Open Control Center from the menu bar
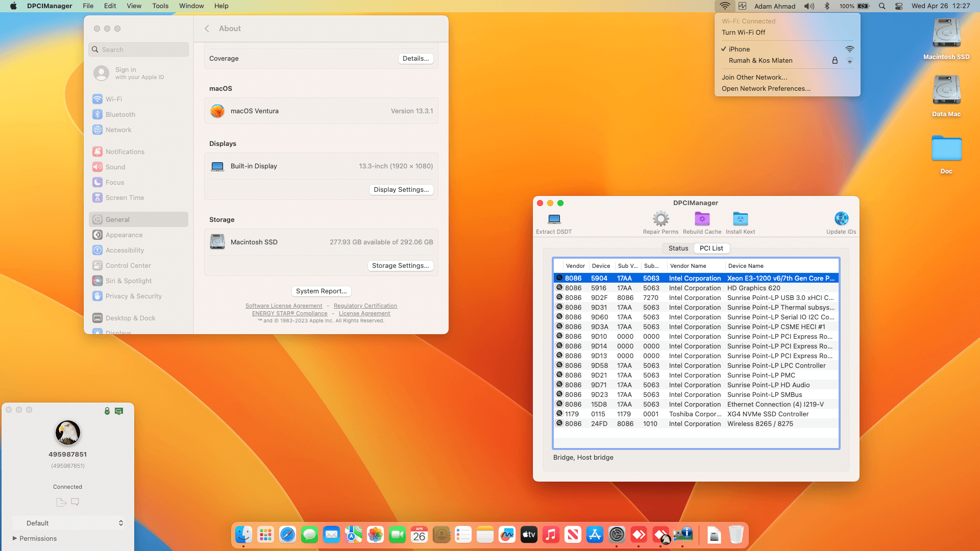 [x=899, y=6]
